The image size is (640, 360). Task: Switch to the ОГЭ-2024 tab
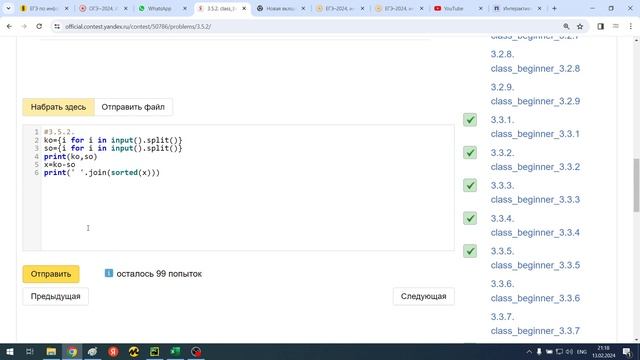(x=104, y=9)
